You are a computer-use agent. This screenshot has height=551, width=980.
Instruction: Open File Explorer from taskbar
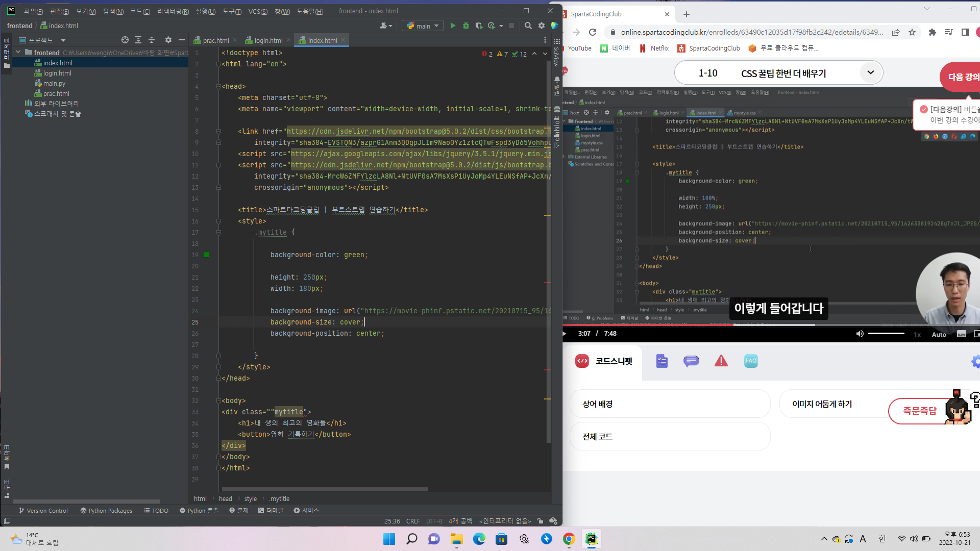[456, 539]
